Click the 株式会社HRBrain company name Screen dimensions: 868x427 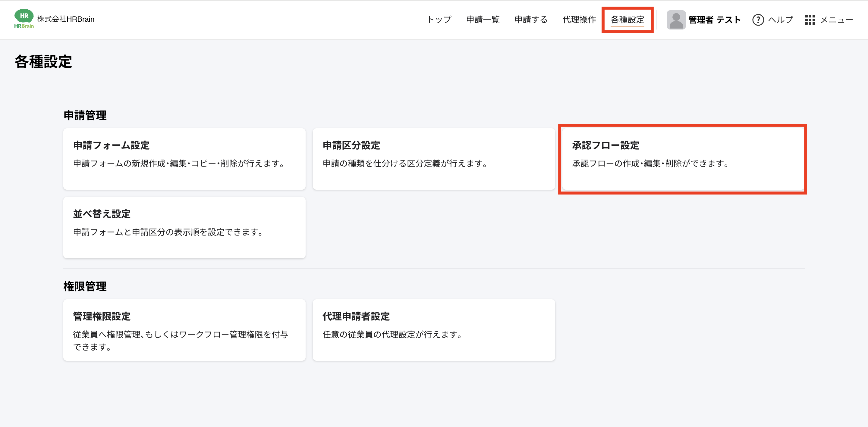click(66, 19)
